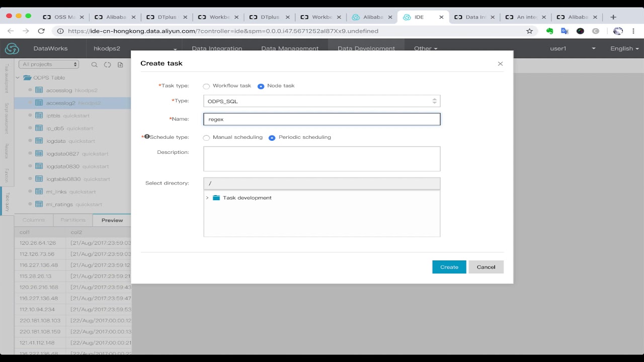Click the Create button
644x362 pixels.
[x=449, y=267]
